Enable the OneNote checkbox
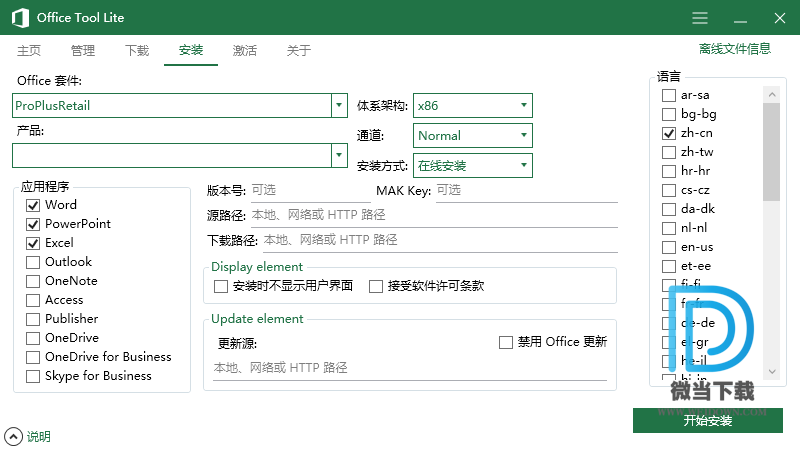The width and height of the screenshot is (800, 450). 33,281
